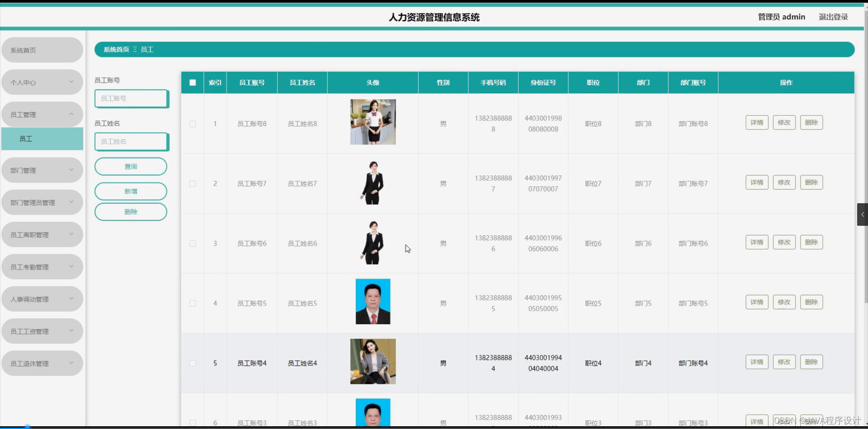868x429 pixels.
Task: Click the 身份证号 column header
Action: (x=543, y=83)
